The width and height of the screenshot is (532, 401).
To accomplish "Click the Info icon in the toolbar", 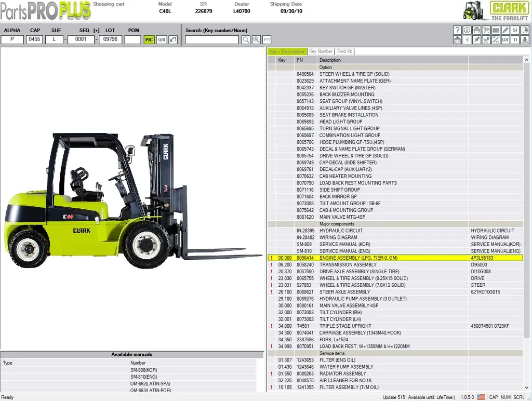I will (x=467, y=30).
